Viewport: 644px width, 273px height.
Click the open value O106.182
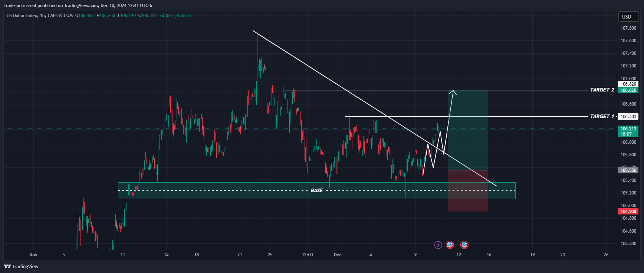point(85,16)
